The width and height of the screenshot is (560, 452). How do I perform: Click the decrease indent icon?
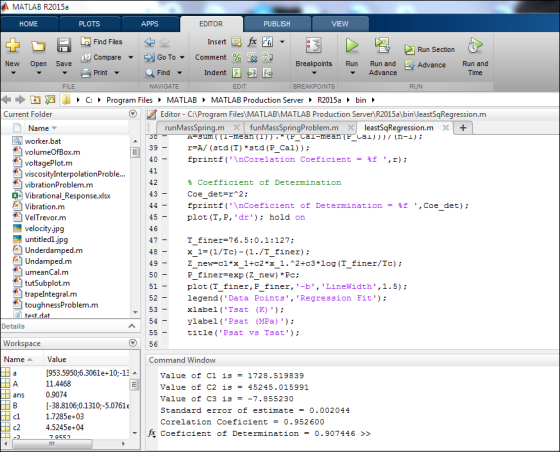point(268,73)
